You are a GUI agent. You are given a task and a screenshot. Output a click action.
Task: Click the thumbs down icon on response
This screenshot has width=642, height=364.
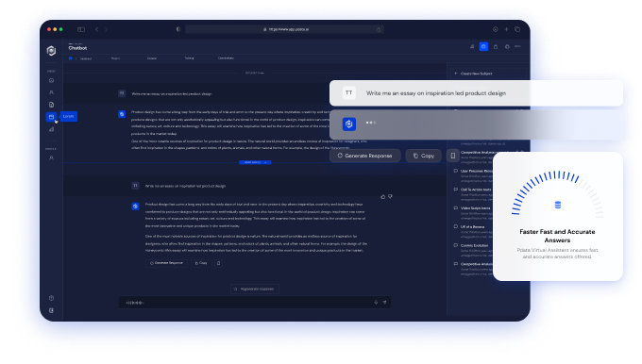390,197
